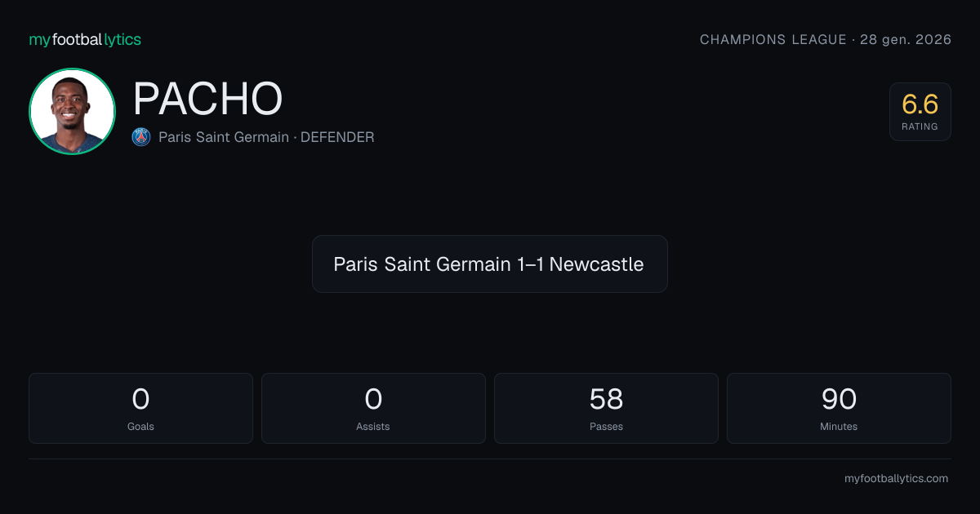Click the Paris Saint Germain team label
Image resolution: width=980 pixels, height=514 pixels.
224,137
